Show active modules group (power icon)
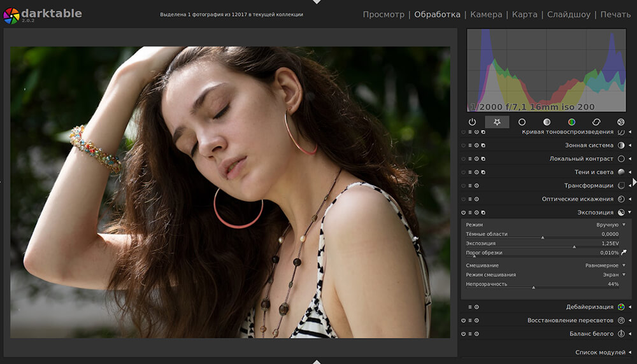The image size is (637, 364). 472,122
